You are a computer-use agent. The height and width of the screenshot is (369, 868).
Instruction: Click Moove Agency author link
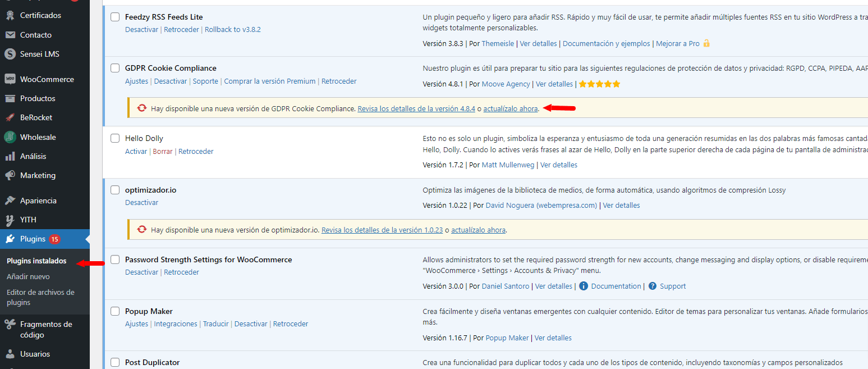point(506,84)
